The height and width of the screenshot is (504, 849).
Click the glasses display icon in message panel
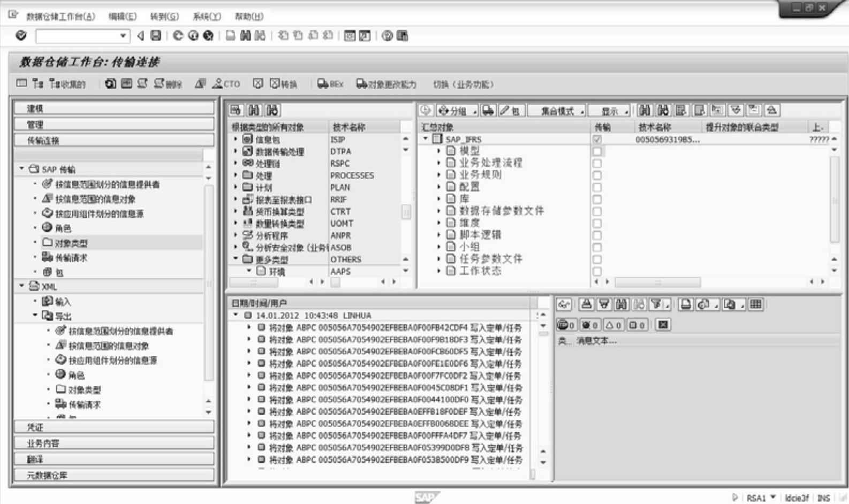point(564,304)
